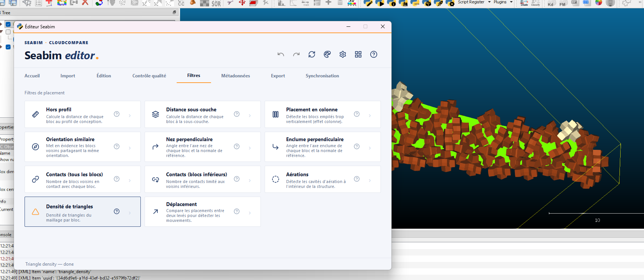Expand the toolbar overflow chevron at far right
The height and width of the screenshot is (280, 644).
pyautogui.click(x=640, y=3)
